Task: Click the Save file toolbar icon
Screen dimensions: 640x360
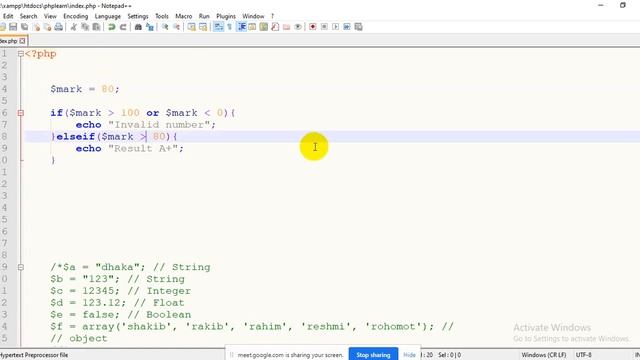Action: [x=13, y=27]
